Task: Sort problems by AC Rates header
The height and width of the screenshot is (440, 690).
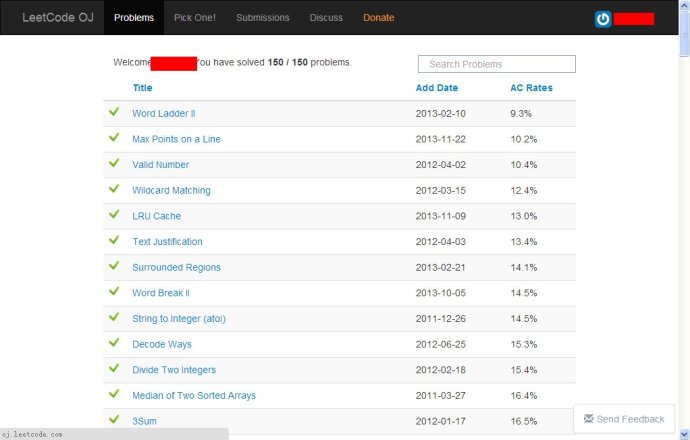Action: pyautogui.click(x=531, y=88)
